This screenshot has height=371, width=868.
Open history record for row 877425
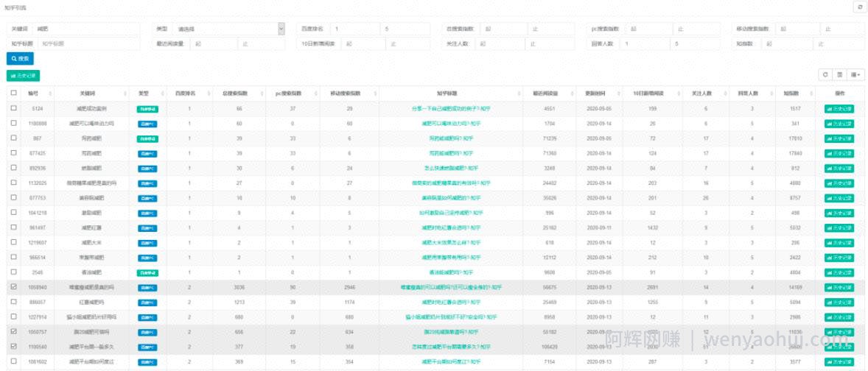point(839,153)
